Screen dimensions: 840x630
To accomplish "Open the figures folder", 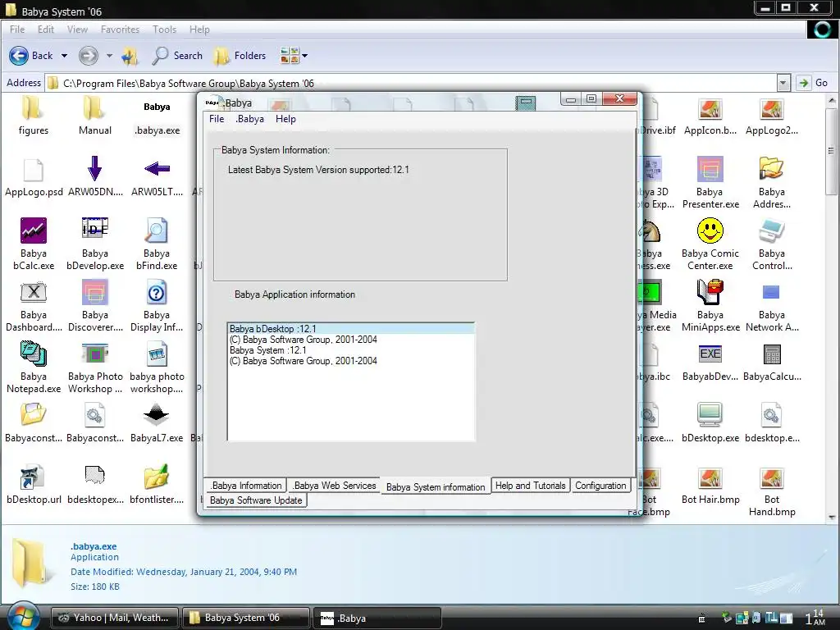I will [x=33, y=116].
